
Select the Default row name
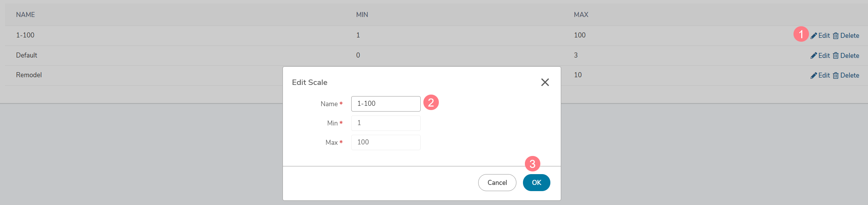(x=27, y=55)
